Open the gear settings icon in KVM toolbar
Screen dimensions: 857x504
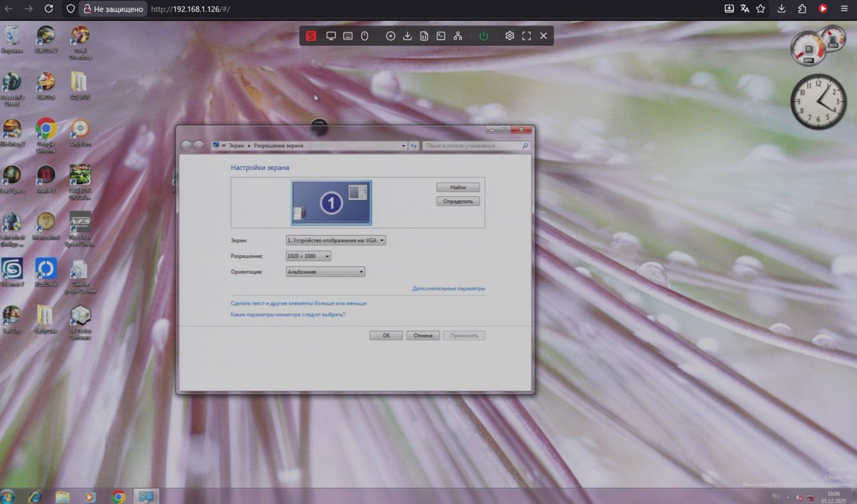(x=510, y=36)
